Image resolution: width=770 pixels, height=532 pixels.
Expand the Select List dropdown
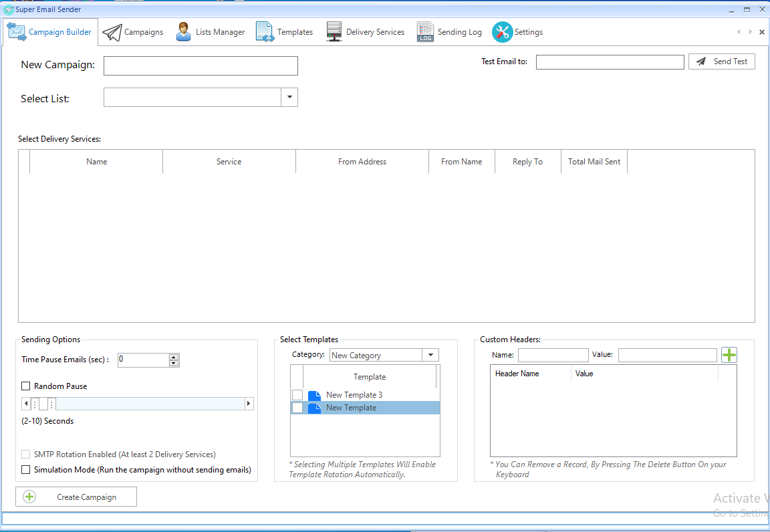click(x=289, y=98)
